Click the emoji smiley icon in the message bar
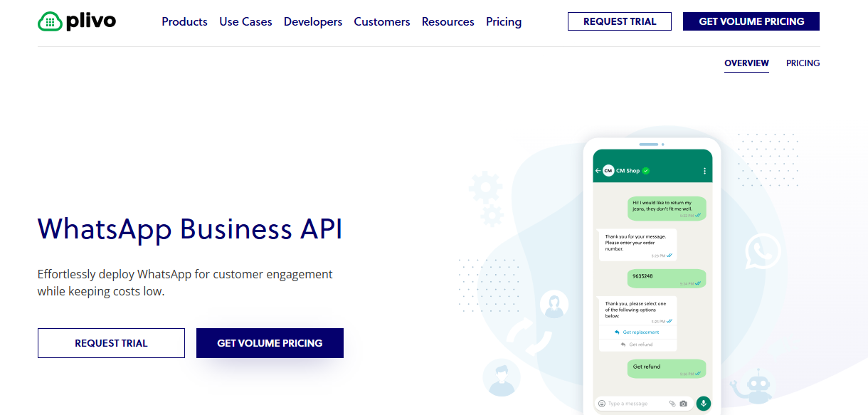 (x=602, y=404)
